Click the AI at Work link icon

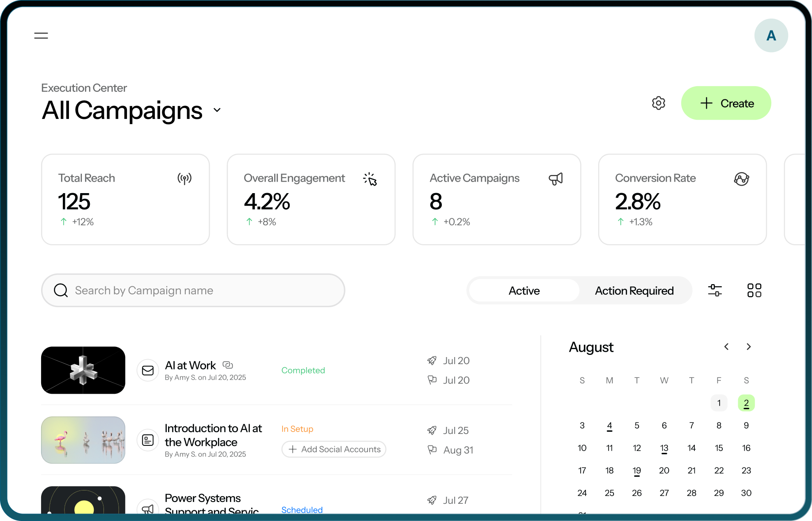pyautogui.click(x=228, y=365)
